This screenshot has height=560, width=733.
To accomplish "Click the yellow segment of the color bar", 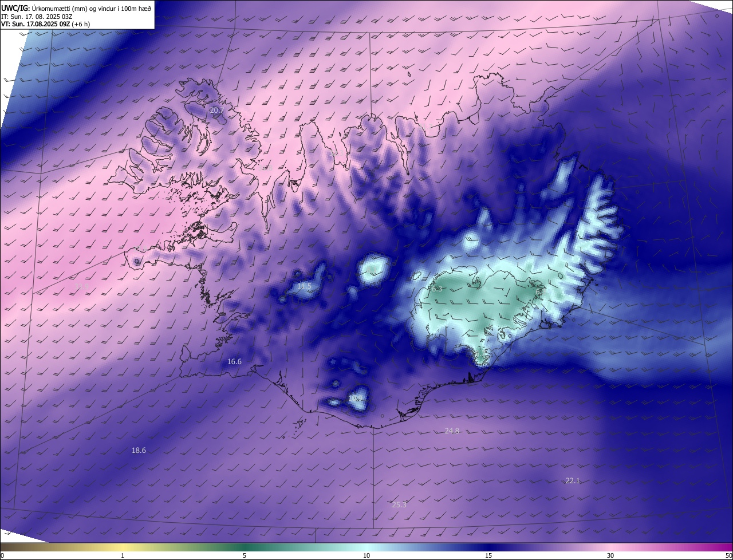I will tap(123, 547).
